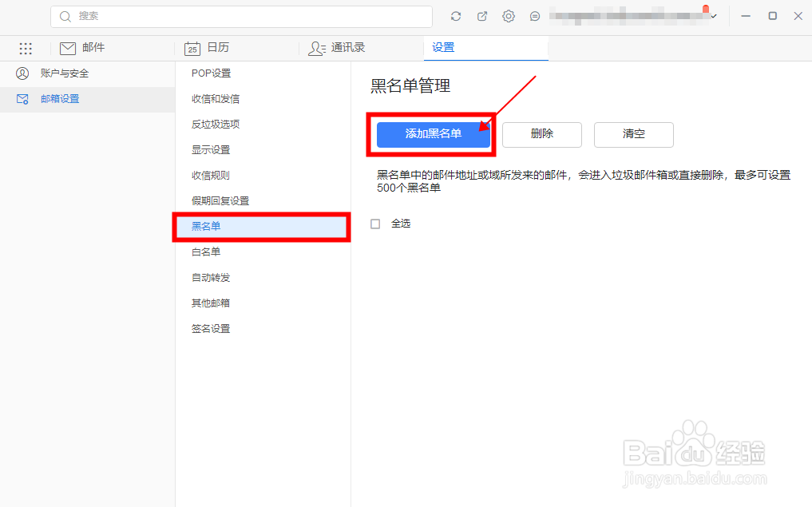
Task: Click the feedback message bubble icon
Action: click(x=535, y=15)
